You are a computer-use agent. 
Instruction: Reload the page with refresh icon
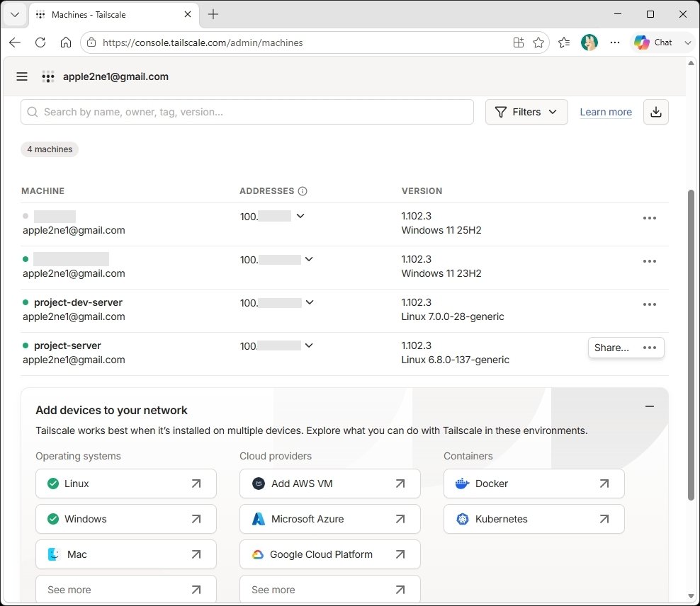40,42
